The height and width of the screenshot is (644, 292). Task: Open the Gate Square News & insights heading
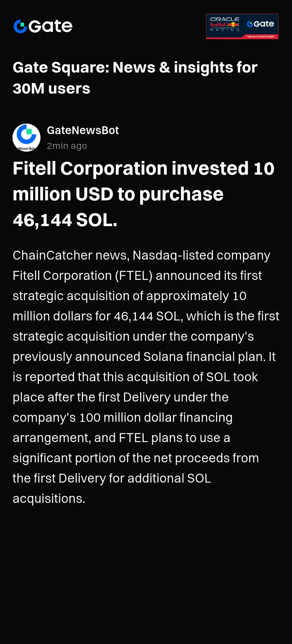[135, 78]
